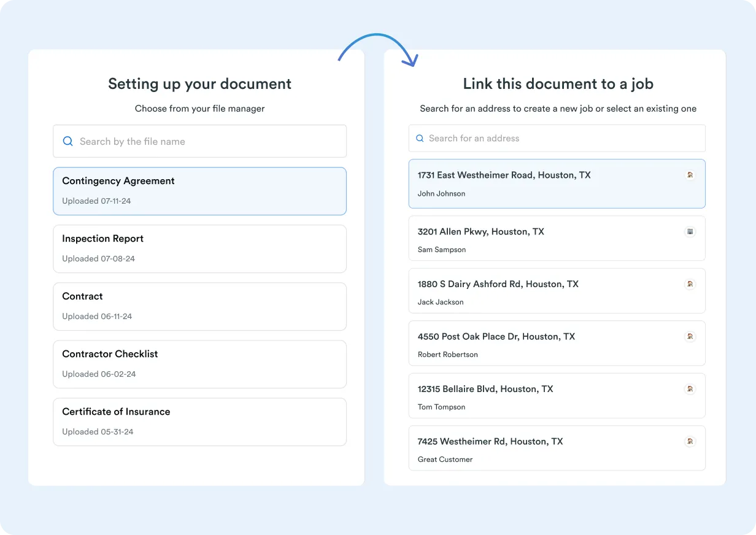Click the search magnifier in the file name field
This screenshot has width=756, height=535.
[x=67, y=141]
